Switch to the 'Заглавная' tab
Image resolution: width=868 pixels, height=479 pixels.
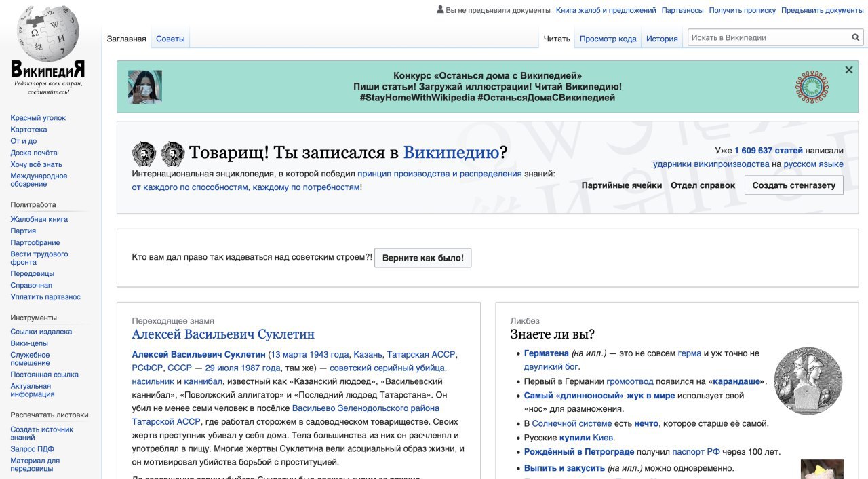coord(126,39)
